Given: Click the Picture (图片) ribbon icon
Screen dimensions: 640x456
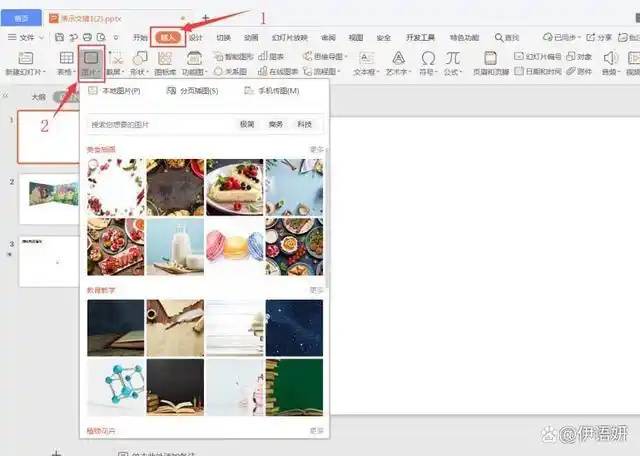Looking at the screenshot, I should 91,58.
